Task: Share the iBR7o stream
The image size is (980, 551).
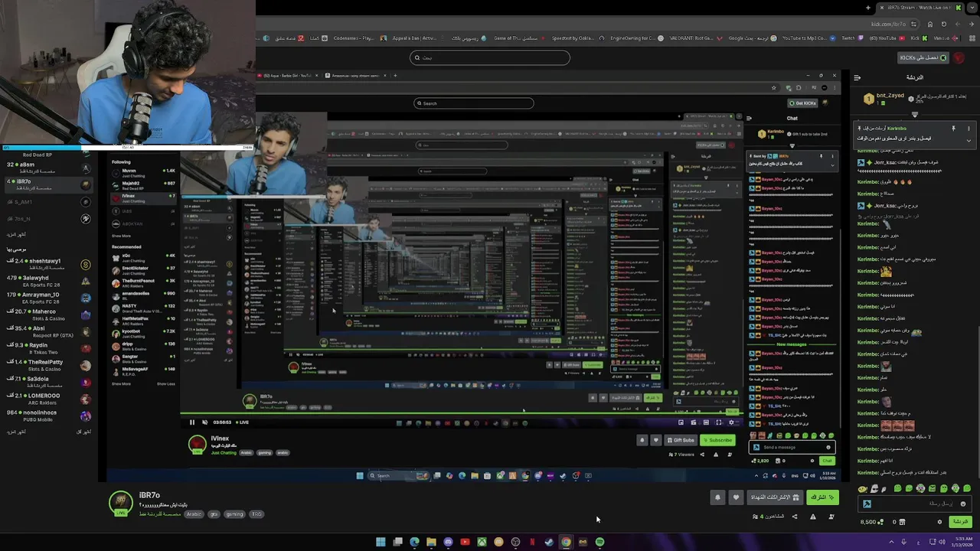Action: pos(795,517)
